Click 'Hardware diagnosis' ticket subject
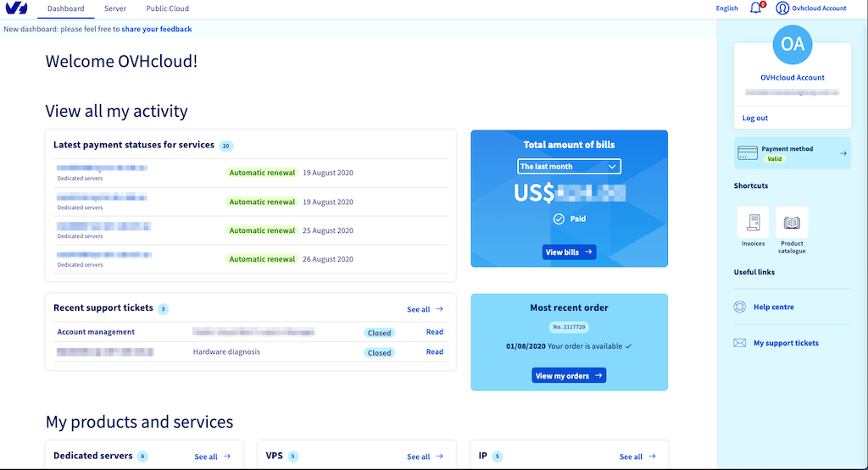 click(226, 351)
